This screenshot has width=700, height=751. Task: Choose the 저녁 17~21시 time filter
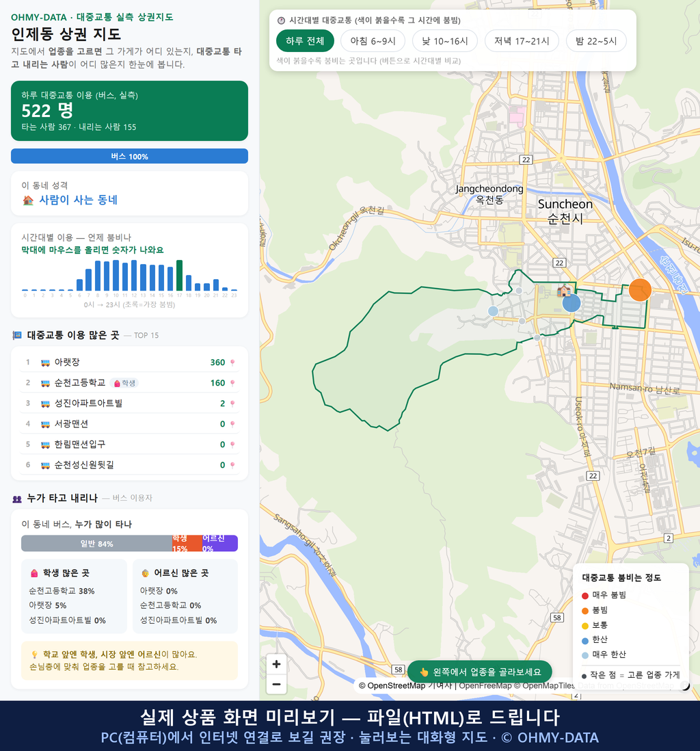[522, 41]
